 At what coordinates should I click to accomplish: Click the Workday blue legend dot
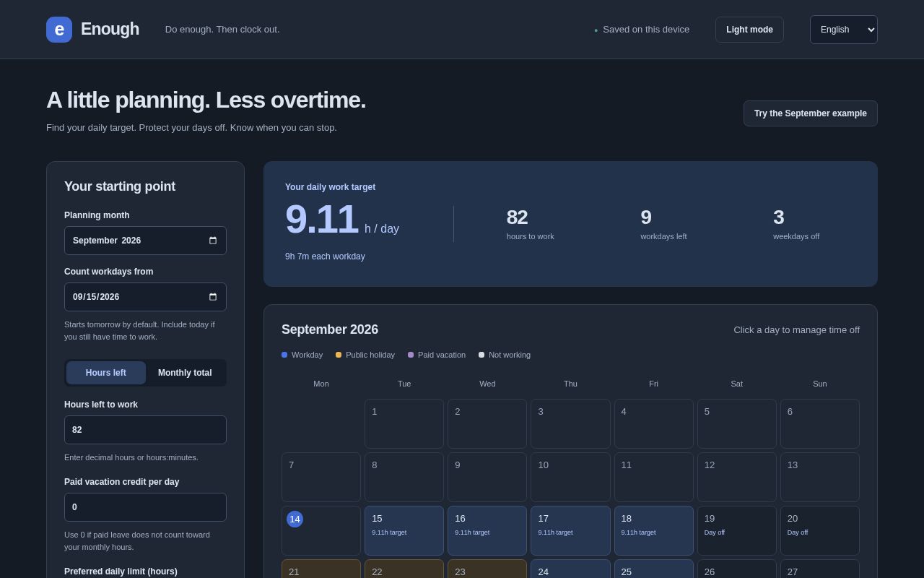(x=284, y=355)
